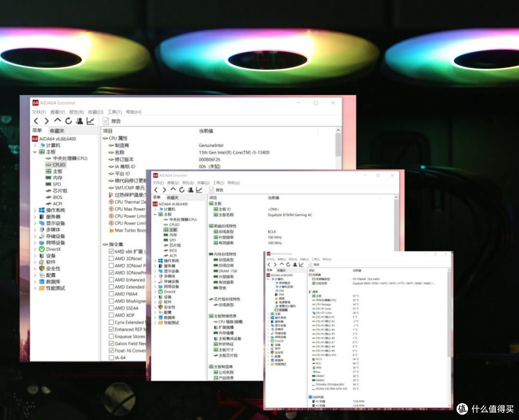Open 报告(R) menu in large AIDA64 window
The width and height of the screenshot is (519, 420).
point(76,112)
